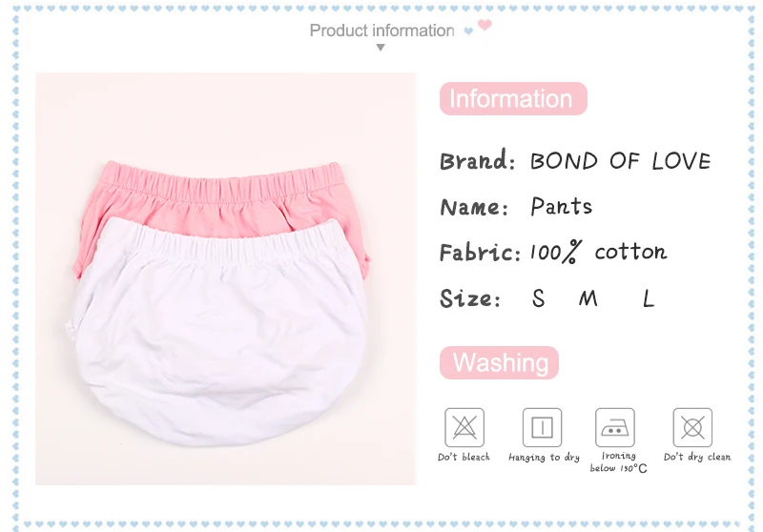Click the Don't dry clean icon

coord(692,427)
